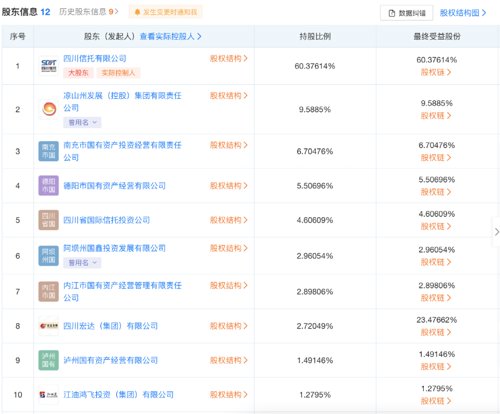500x414 pixels.
Task: Expand 股权结构 for 德阳市国有资产 row
Action: coord(229,186)
